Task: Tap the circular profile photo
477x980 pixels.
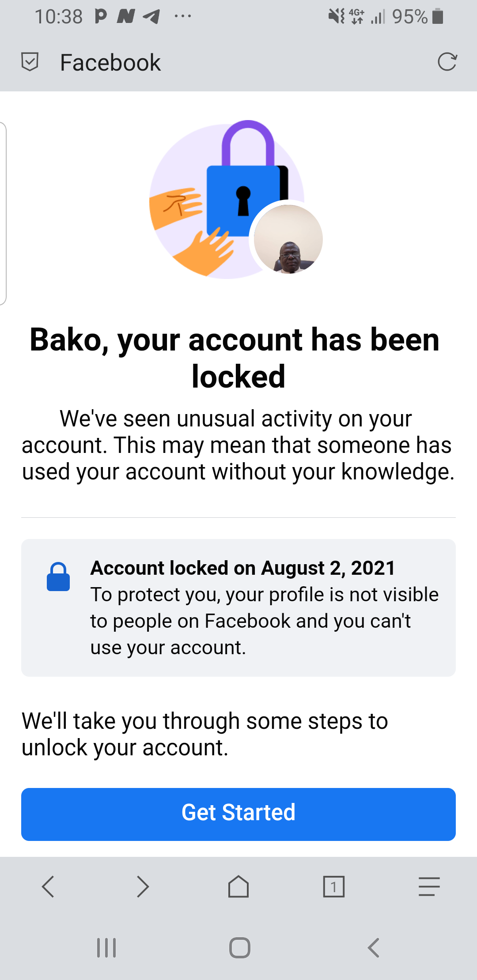Action: (288, 239)
